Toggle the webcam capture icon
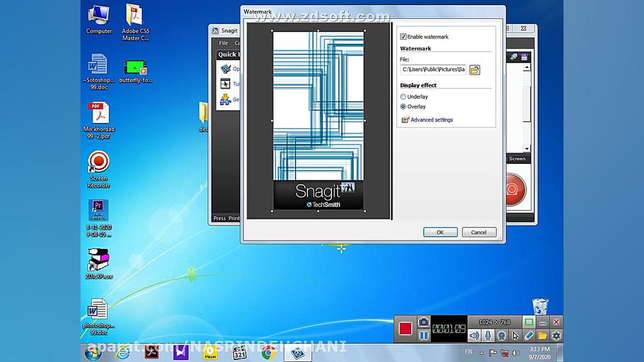This screenshot has width=644, height=362. click(502, 336)
